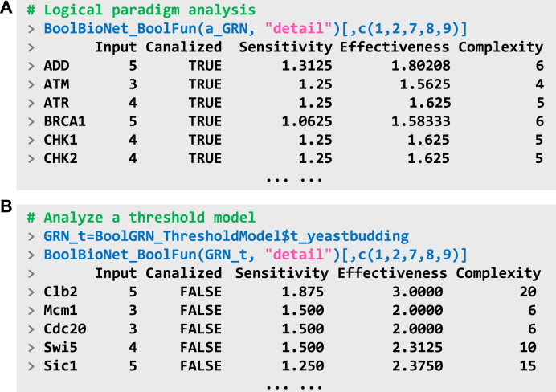Click Clb2 complexity value 20
This screenshot has height=392, width=556.
pyautogui.click(x=528, y=292)
